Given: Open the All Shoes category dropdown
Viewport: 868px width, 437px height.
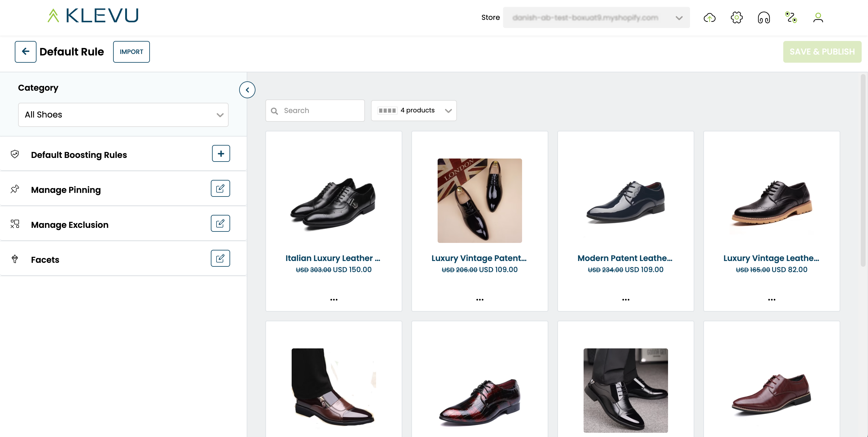Looking at the screenshot, I should click(123, 115).
